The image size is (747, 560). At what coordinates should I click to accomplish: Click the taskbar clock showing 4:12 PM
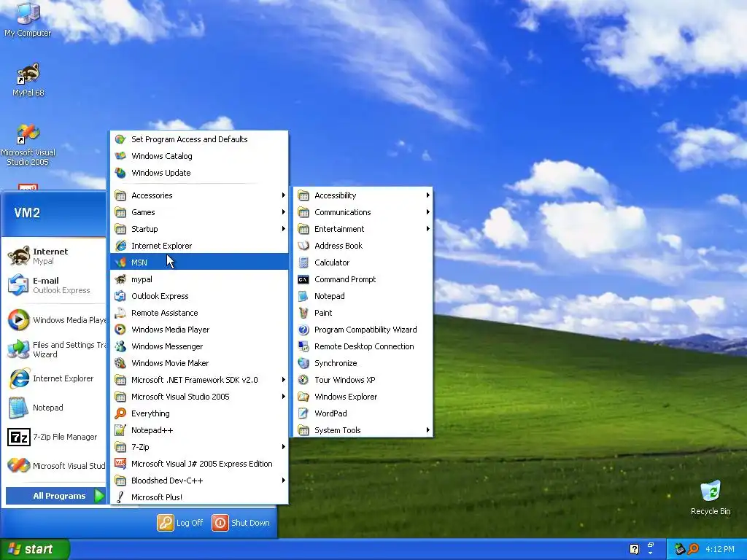tap(719, 549)
